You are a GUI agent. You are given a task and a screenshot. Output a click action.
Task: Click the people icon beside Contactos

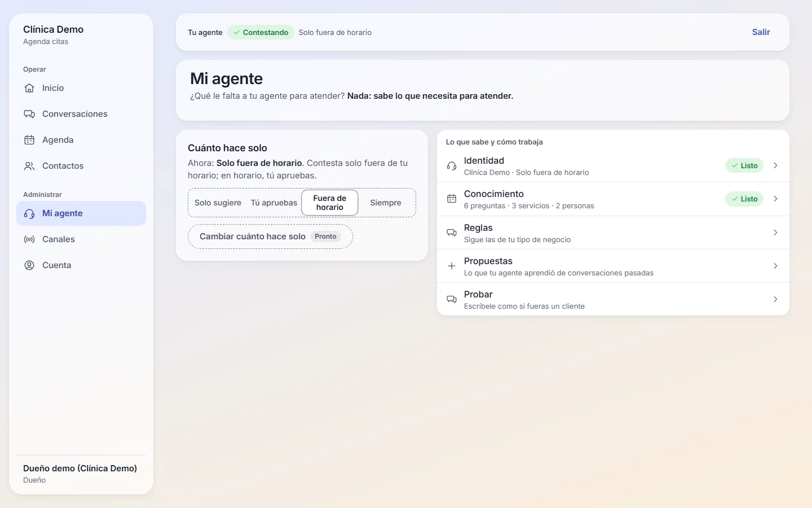29,166
